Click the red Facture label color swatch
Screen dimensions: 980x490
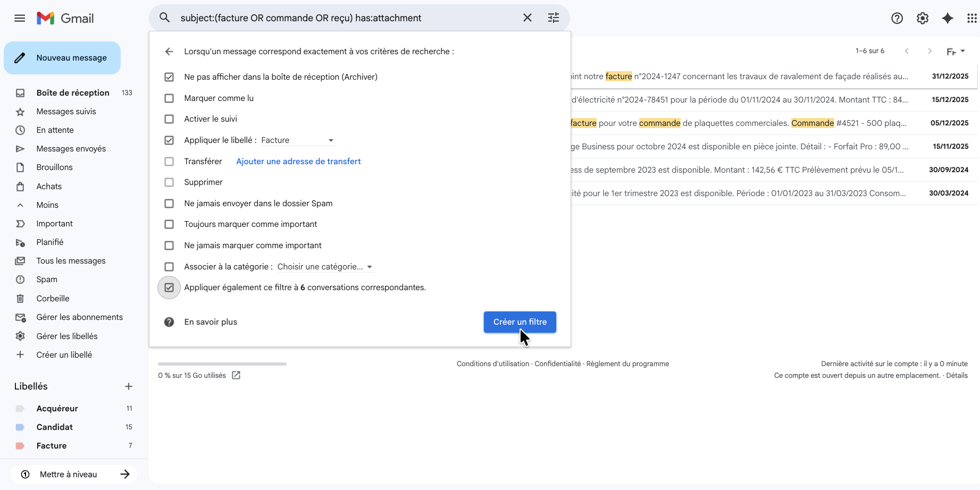click(20, 446)
